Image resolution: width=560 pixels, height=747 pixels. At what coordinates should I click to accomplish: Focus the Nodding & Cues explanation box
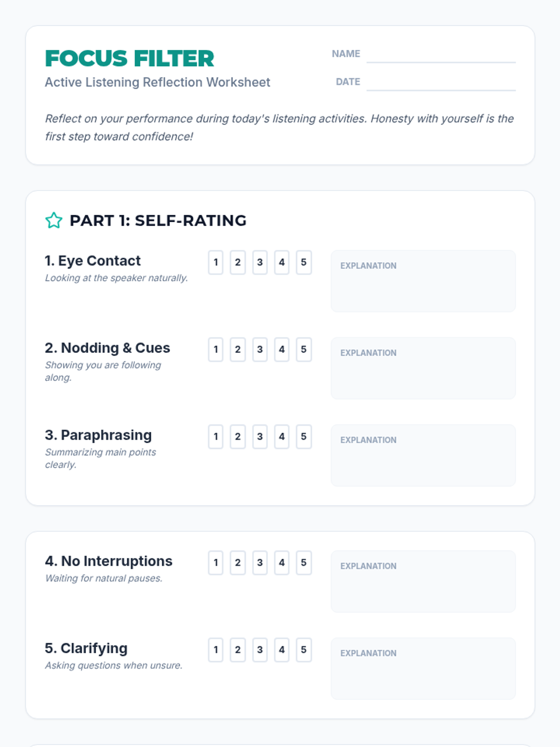click(423, 369)
